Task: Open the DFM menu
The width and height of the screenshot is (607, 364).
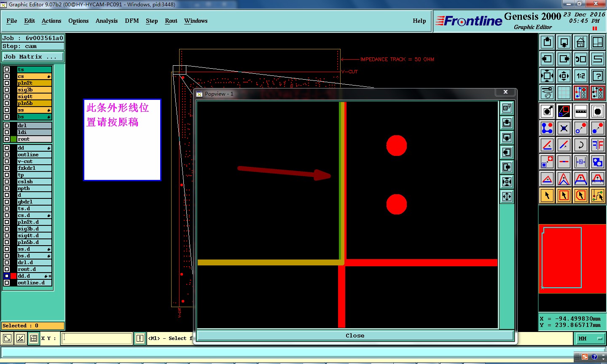Action: tap(132, 21)
